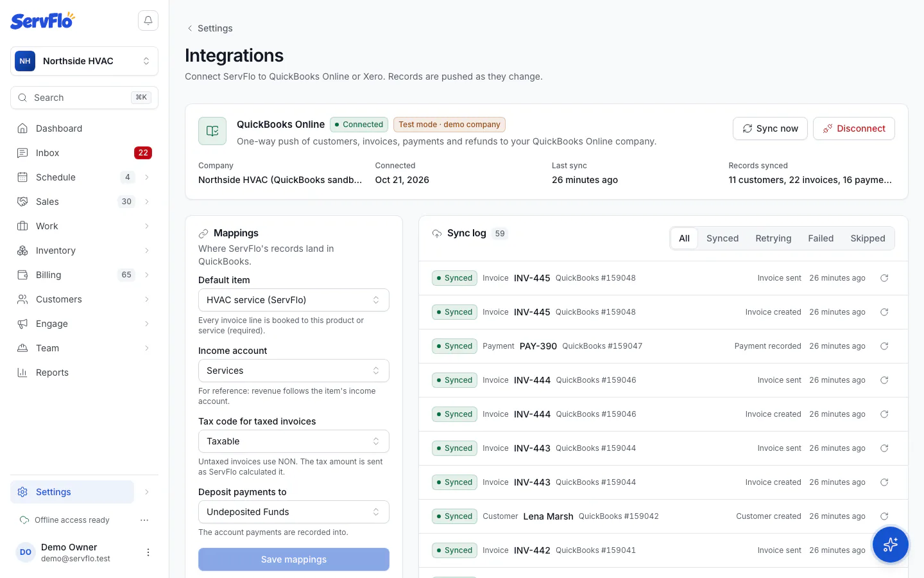Expand the Customers submenu chevron

pyautogui.click(x=147, y=299)
